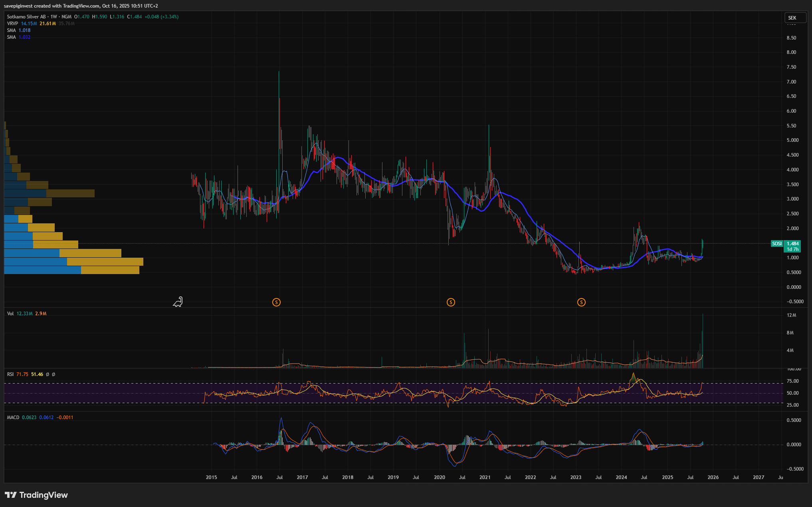812x507 pixels.
Task: Click the RSI indicator label
Action: pyautogui.click(x=10, y=374)
